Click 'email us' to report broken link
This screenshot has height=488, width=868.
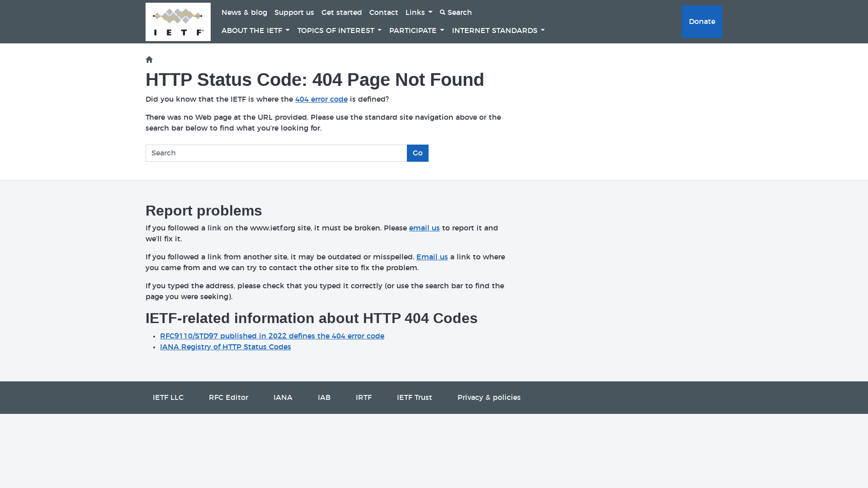coord(424,228)
